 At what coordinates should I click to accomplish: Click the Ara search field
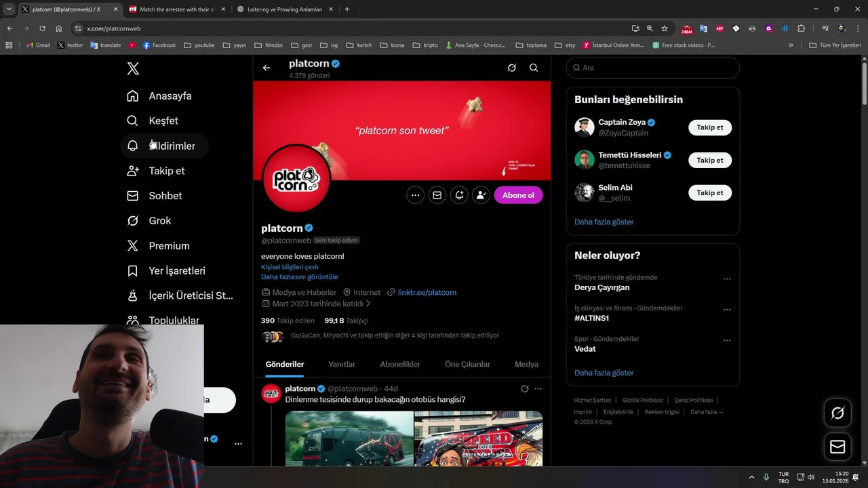pyautogui.click(x=653, y=68)
